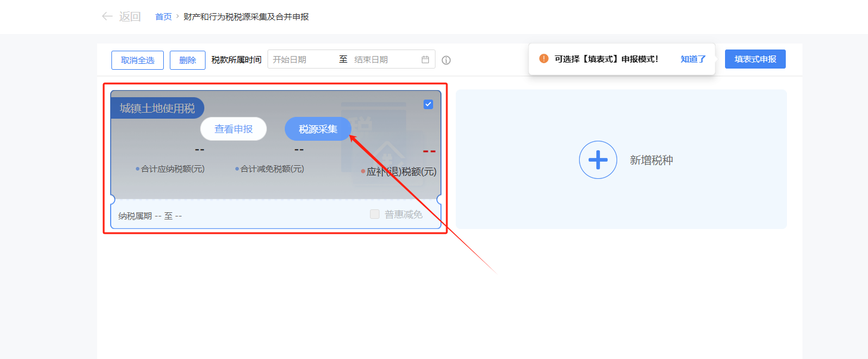The height and width of the screenshot is (359, 868).
Task: Click 税源采集 on the tax card
Action: (x=318, y=128)
